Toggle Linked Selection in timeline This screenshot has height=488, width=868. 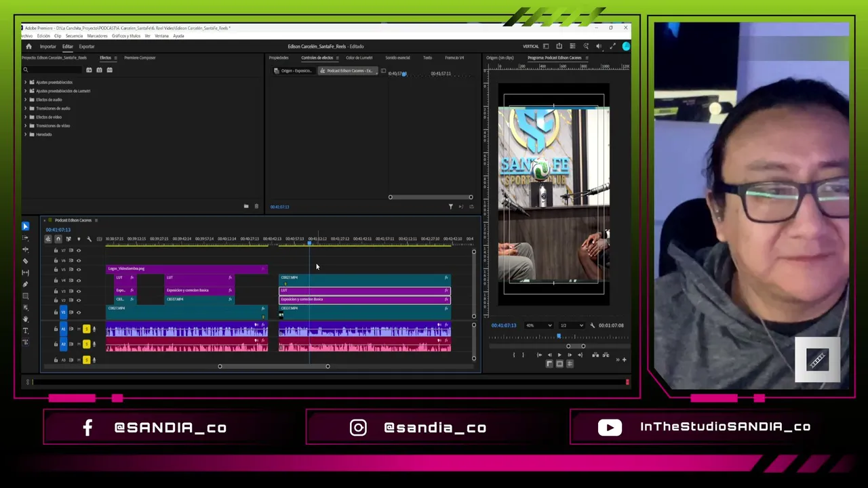point(68,239)
